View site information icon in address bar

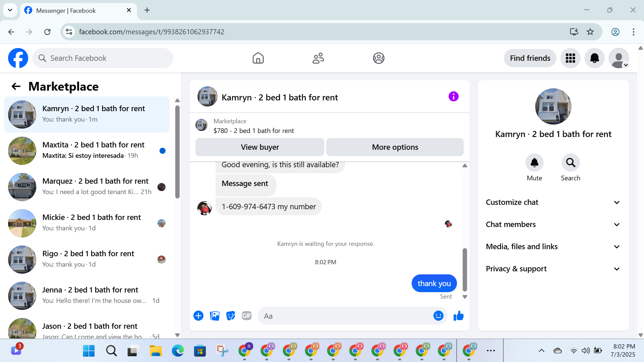69,32
